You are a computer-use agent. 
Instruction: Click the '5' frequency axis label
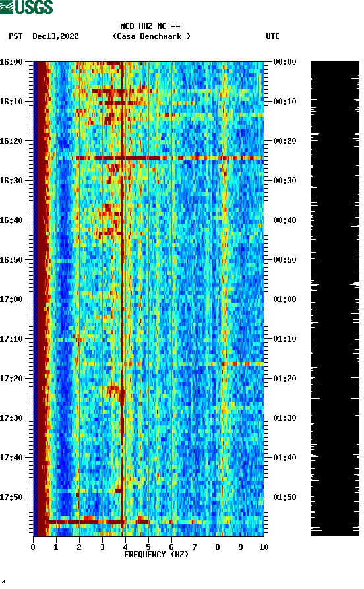tap(148, 547)
